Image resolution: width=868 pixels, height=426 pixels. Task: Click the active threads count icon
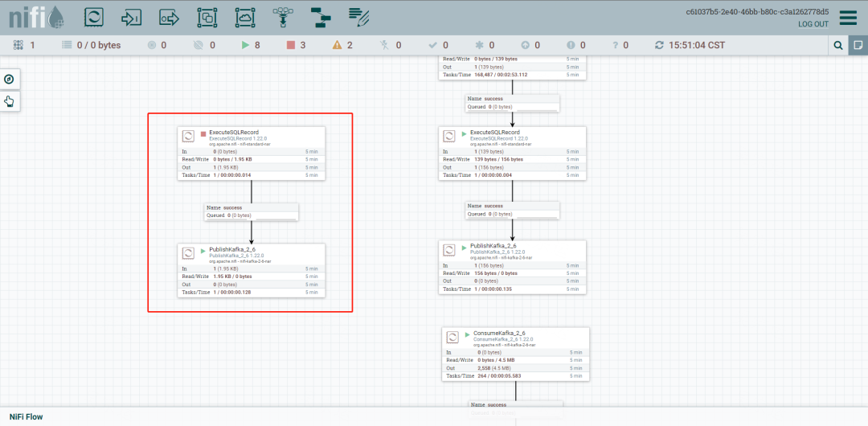(18, 46)
